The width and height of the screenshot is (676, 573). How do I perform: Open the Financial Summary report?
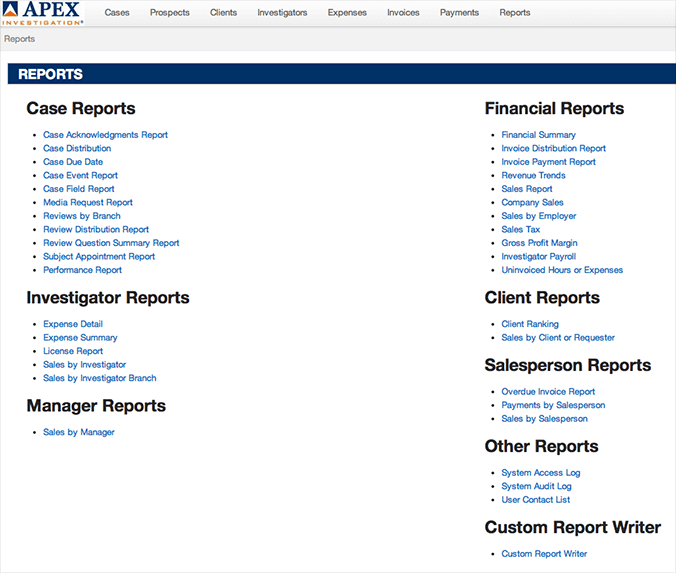(x=538, y=135)
